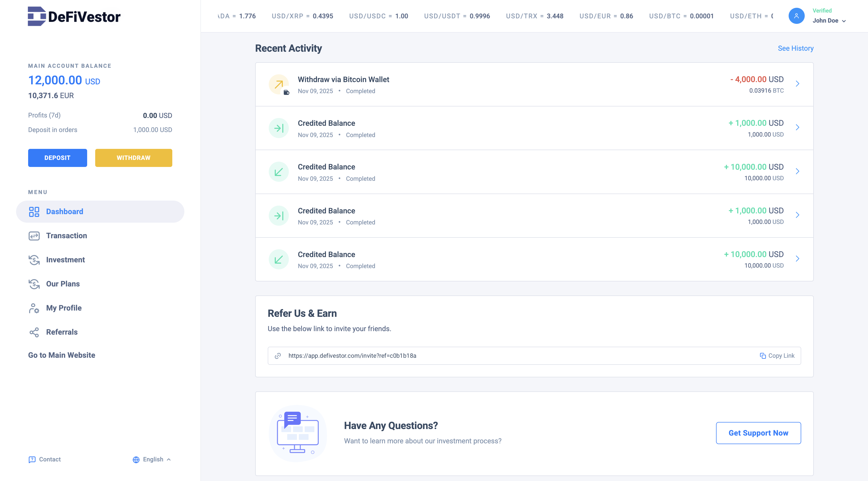Open the Our Plans menu item

tap(63, 284)
